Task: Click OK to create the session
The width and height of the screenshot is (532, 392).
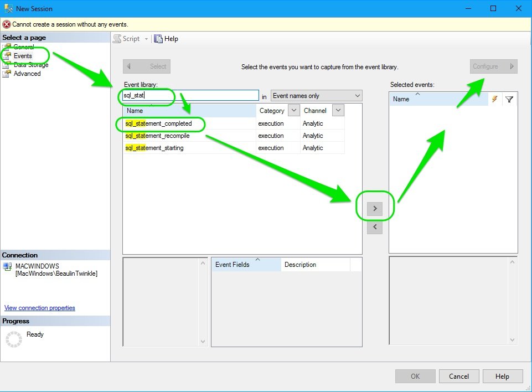Action: point(415,376)
